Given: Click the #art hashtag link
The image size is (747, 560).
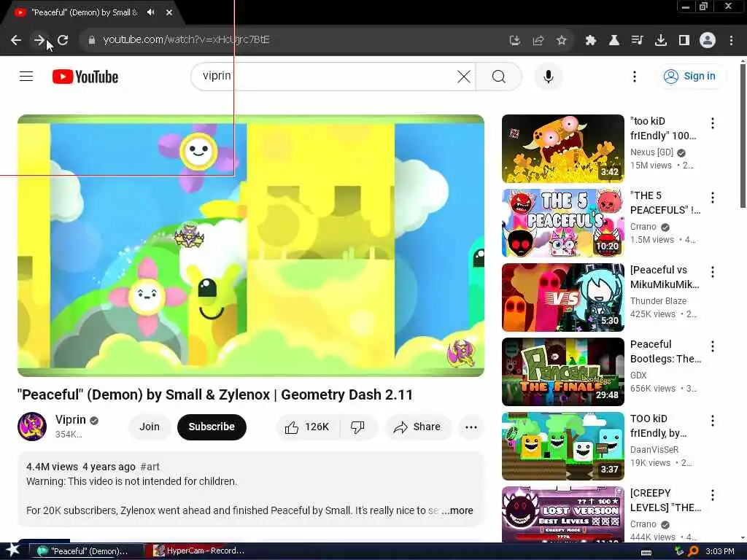Looking at the screenshot, I should click(x=150, y=467).
